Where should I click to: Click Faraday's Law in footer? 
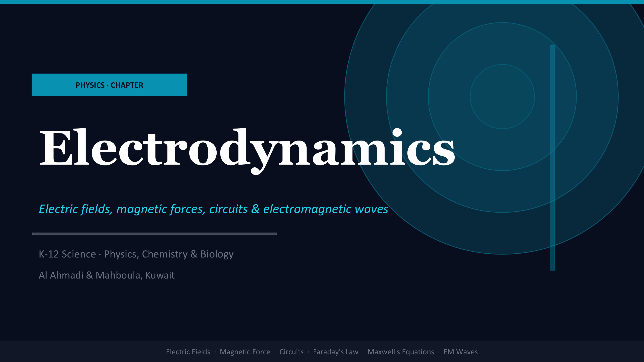pyautogui.click(x=336, y=352)
